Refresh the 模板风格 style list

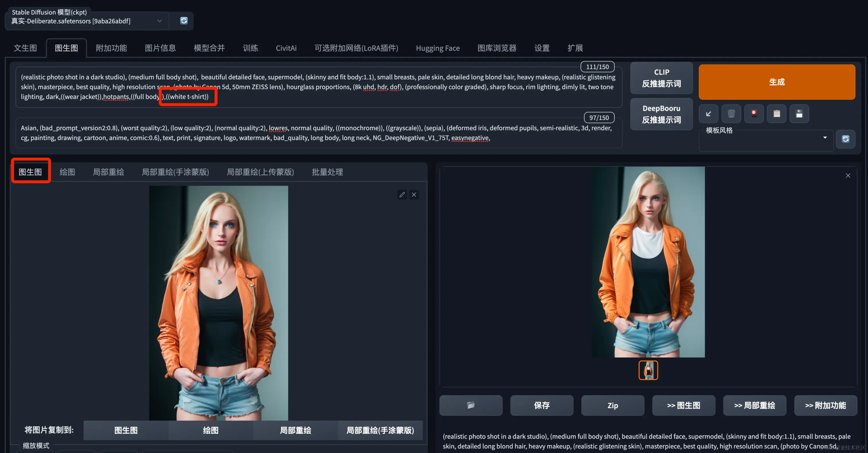[x=845, y=139]
